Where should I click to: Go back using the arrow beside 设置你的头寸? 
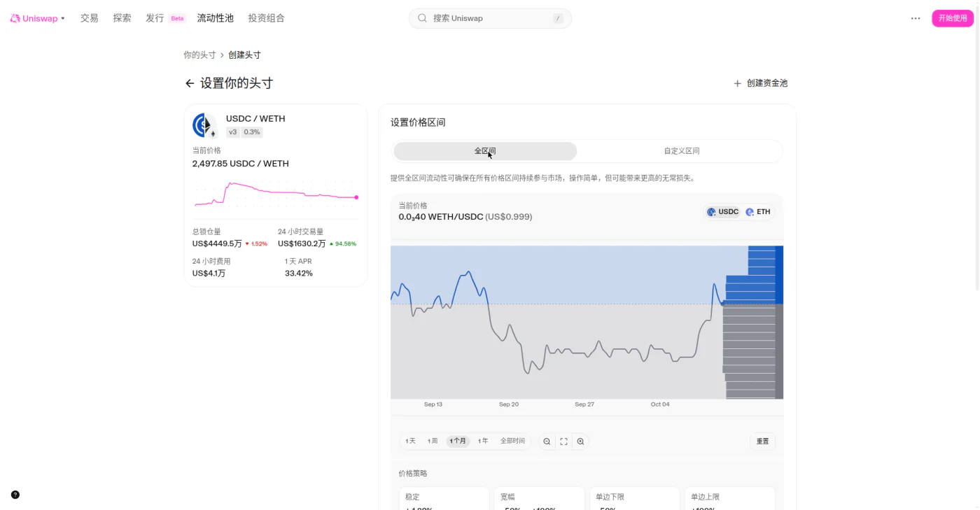pos(189,83)
